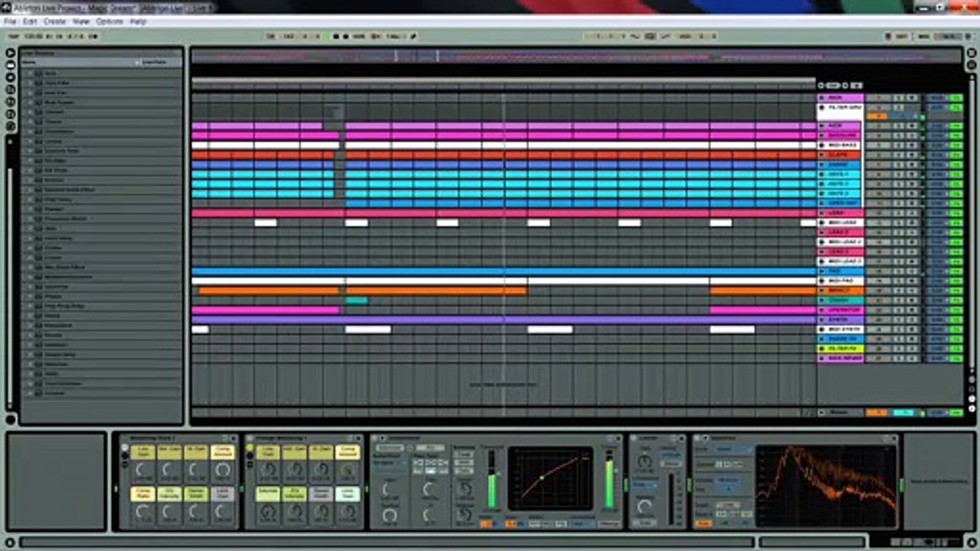Click the Limiter Gain knob
The image size is (980, 551).
point(645,461)
